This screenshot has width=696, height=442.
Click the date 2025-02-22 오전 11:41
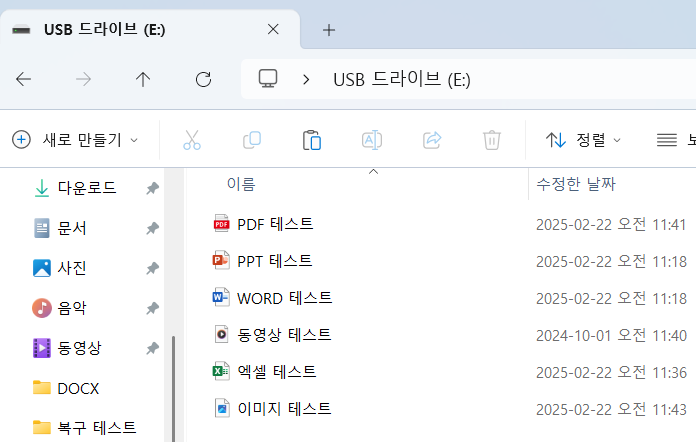point(611,225)
